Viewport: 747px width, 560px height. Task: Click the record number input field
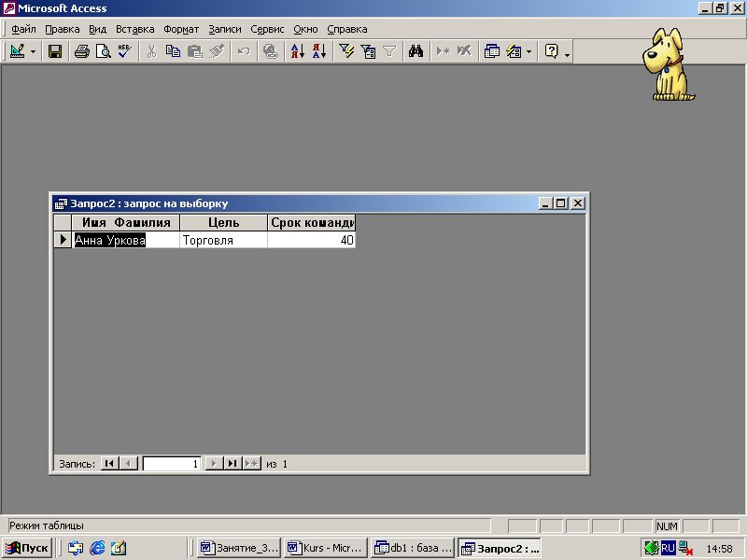pos(172,464)
